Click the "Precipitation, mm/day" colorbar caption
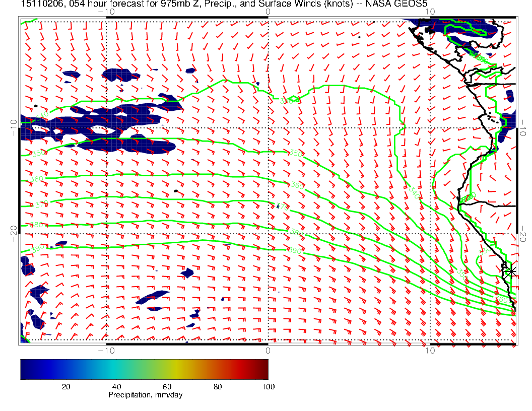 tap(145, 395)
